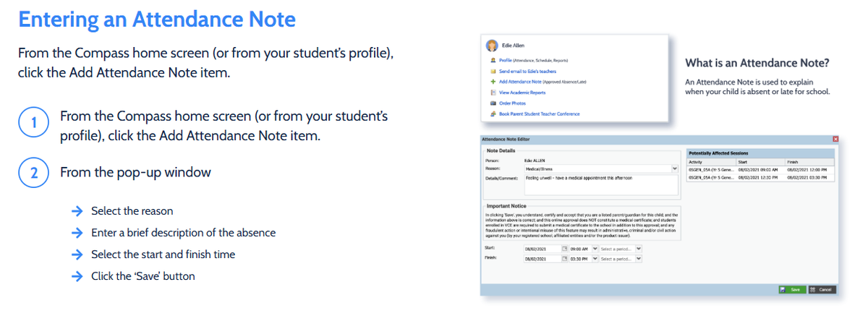Click the green plus Add Attendance icon
This screenshot has height=329, width=868.
(493, 82)
